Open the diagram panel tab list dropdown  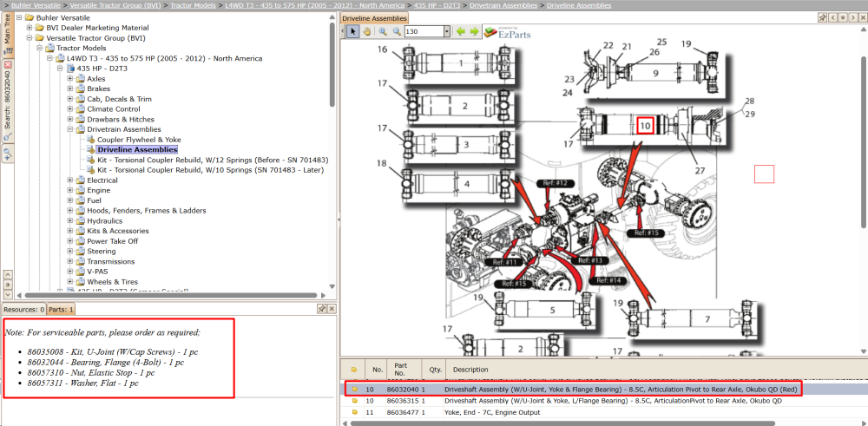843,17
